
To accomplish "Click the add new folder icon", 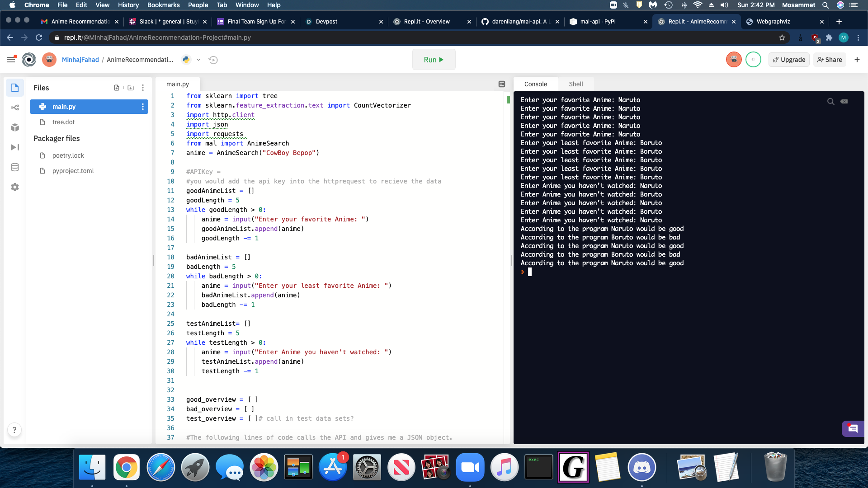I will tap(131, 88).
